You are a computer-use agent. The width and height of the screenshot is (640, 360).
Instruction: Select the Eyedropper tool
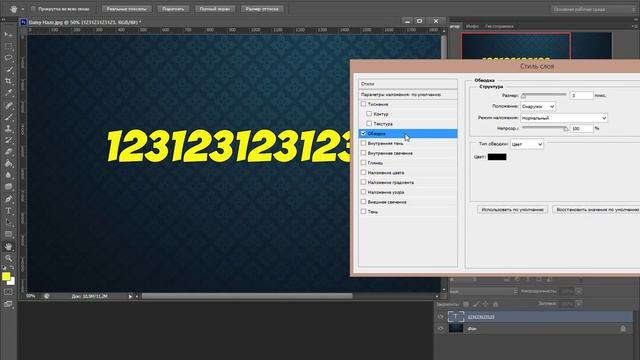coord(8,93)
